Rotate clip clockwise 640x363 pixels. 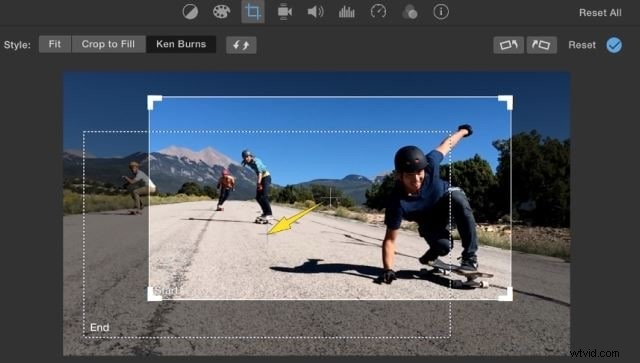tap(542, 45)
